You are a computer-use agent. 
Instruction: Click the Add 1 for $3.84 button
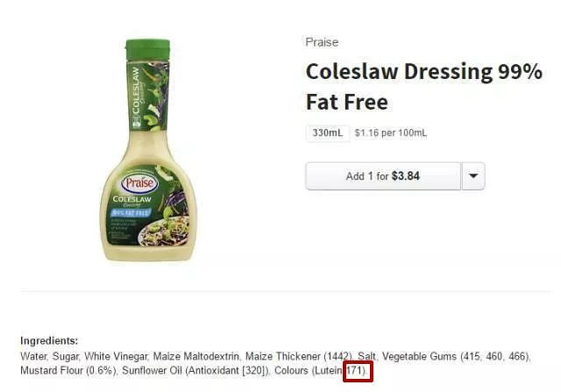pyautogui.click(x=383, y=176)
